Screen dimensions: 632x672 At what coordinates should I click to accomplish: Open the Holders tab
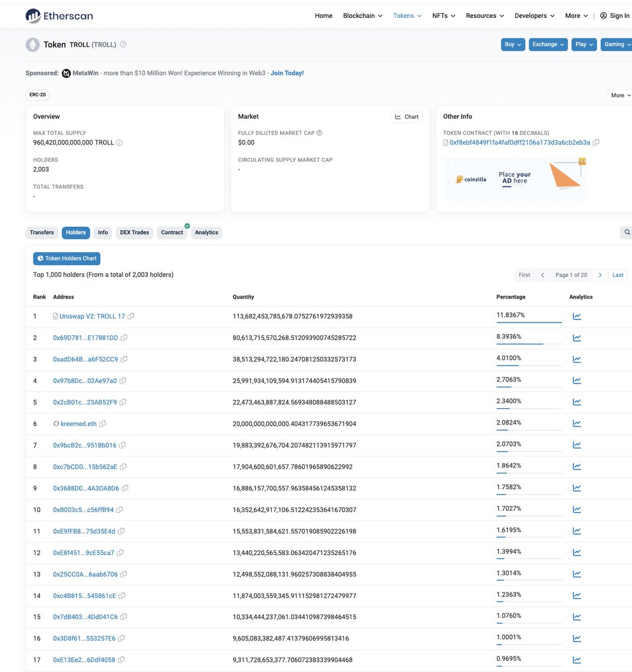75,232
